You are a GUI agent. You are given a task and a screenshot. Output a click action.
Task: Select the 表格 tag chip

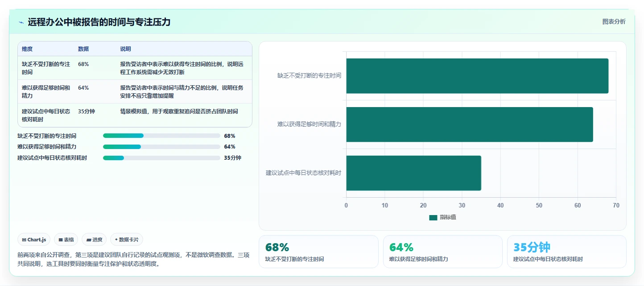66,240
